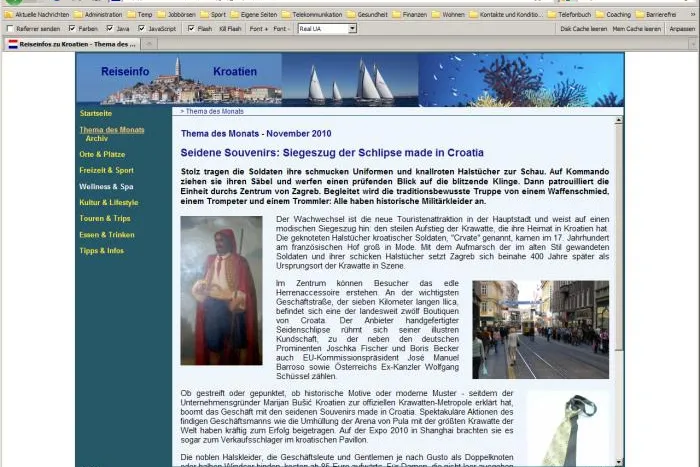Open the Coaching bookmark folder

pyautogui.click(x=613, y=14)
